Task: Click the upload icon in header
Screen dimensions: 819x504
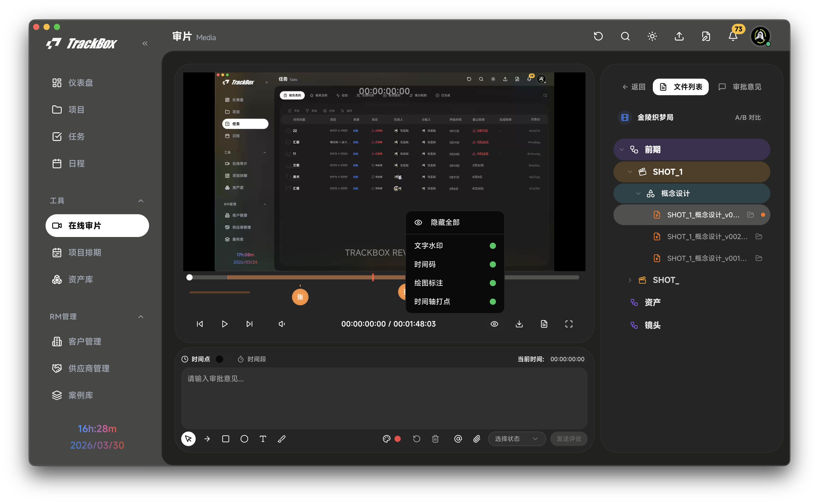Action: [x=679, y=36]
